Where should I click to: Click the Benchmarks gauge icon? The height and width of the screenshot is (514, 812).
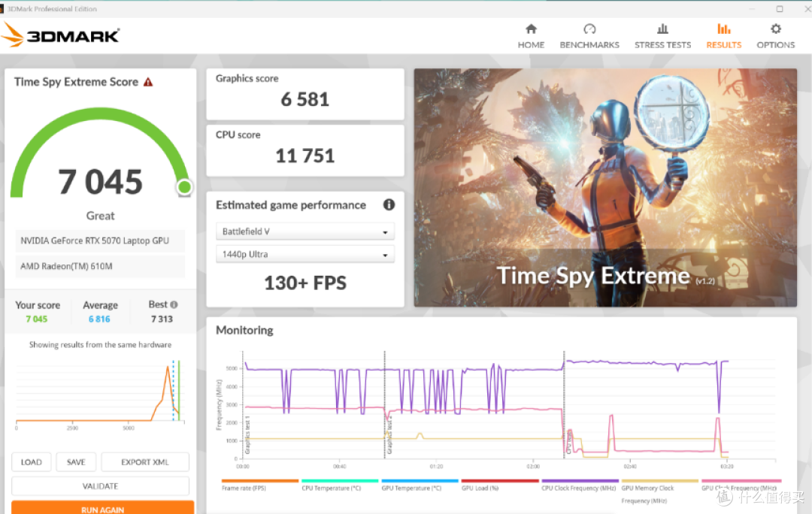[589, 29]
